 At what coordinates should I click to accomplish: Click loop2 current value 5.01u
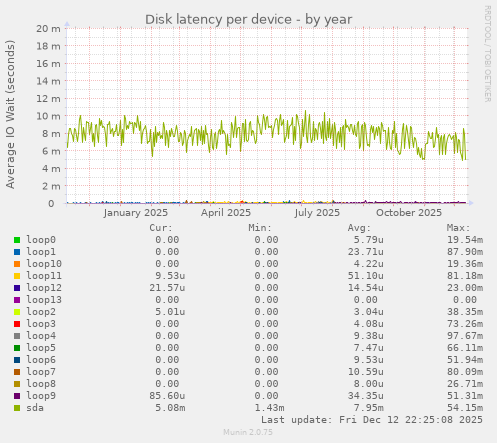point(170,312)
